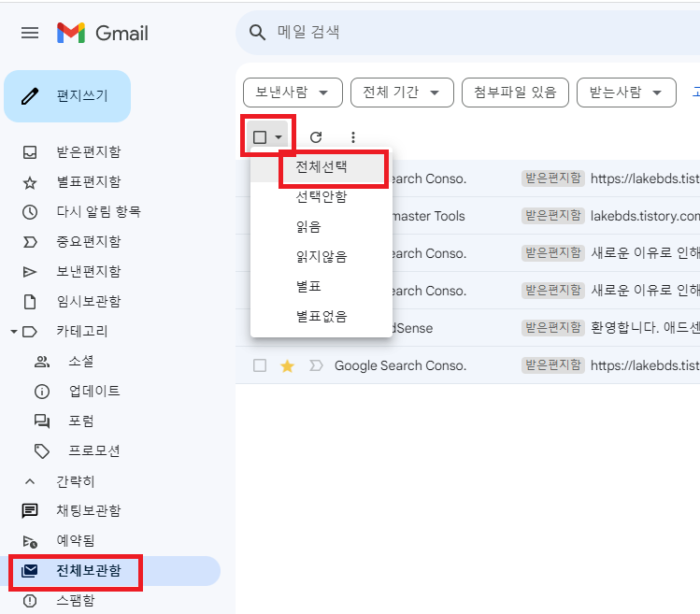
Task: Open 중요편지함 important folder
Action: point(89,241)
